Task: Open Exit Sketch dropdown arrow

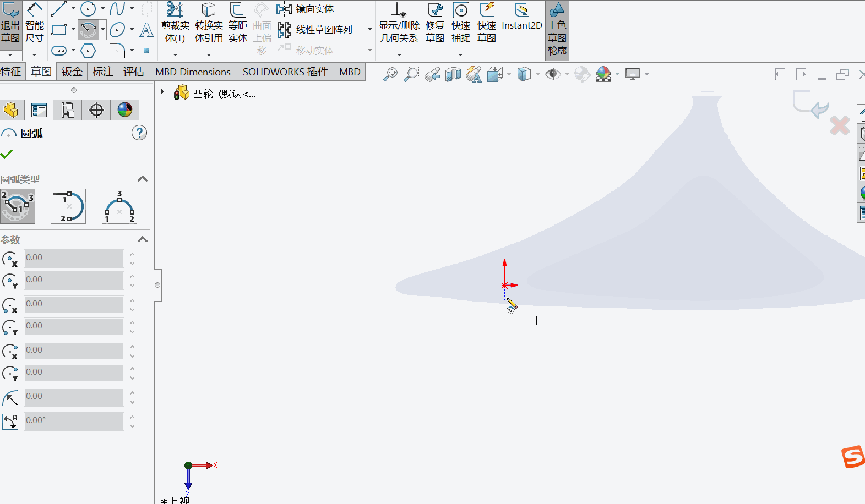Action: click(10, 55)
